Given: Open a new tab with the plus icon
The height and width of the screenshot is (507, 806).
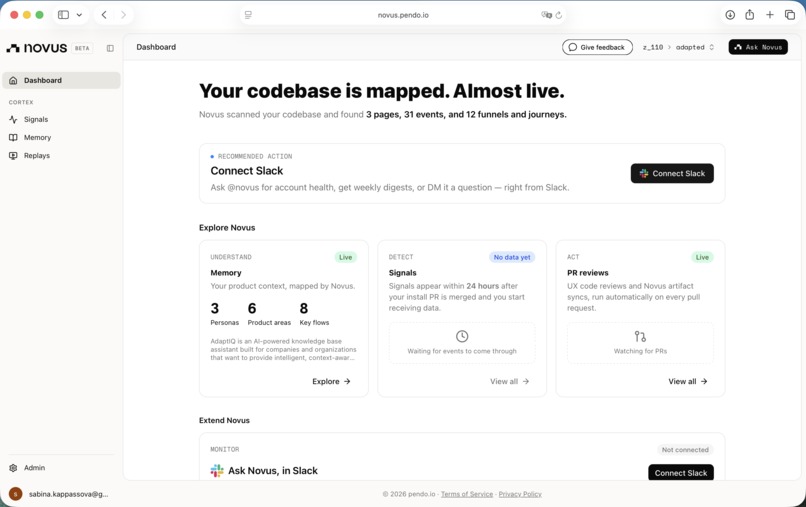Looking at the screenshot, I should click(x=770, y=15).
